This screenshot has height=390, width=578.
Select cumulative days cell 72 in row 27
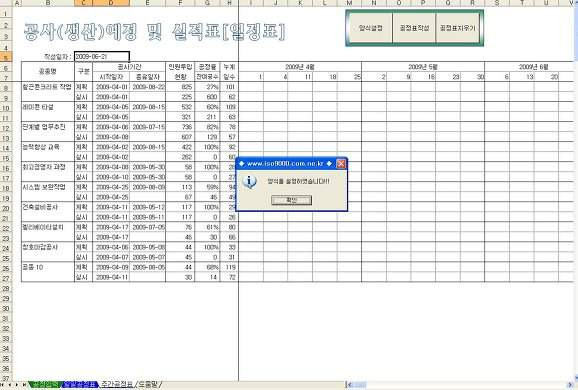tap(229, 277)
